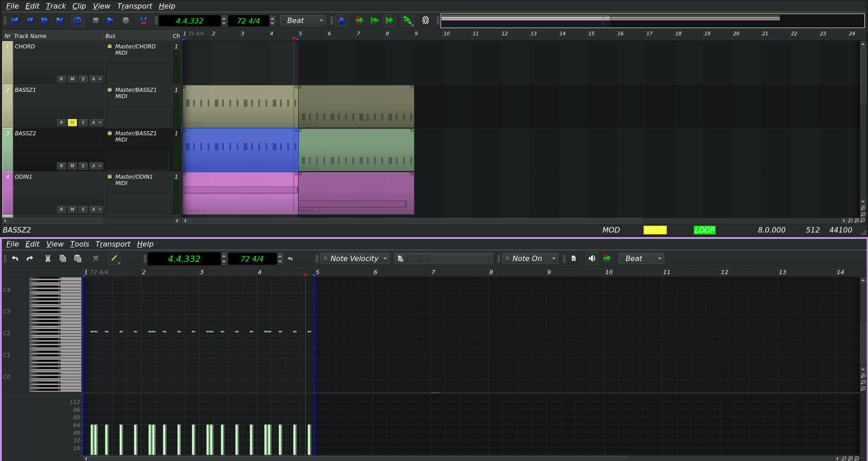Click the fast forward transport button

44,20
